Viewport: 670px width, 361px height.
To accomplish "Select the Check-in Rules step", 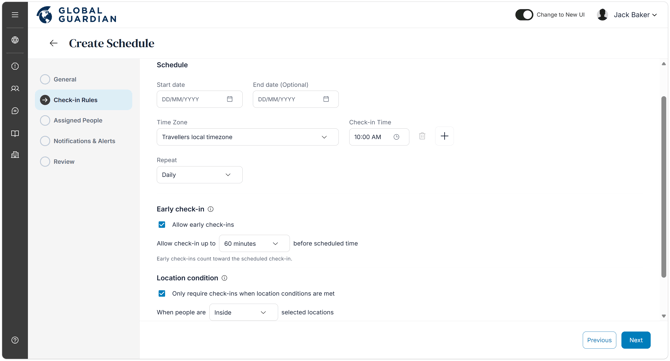I will click(84, 100).
